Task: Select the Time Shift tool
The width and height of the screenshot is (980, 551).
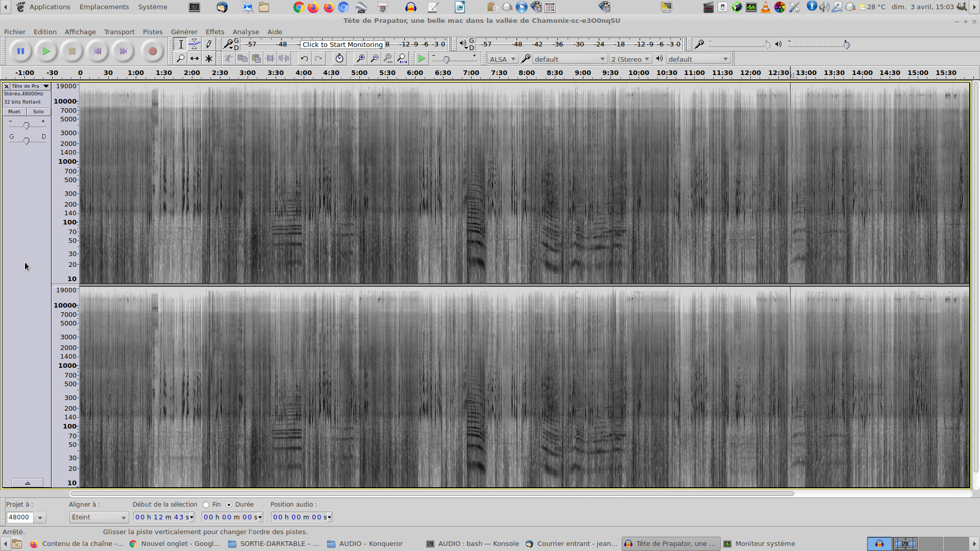Action: [194, 59]
